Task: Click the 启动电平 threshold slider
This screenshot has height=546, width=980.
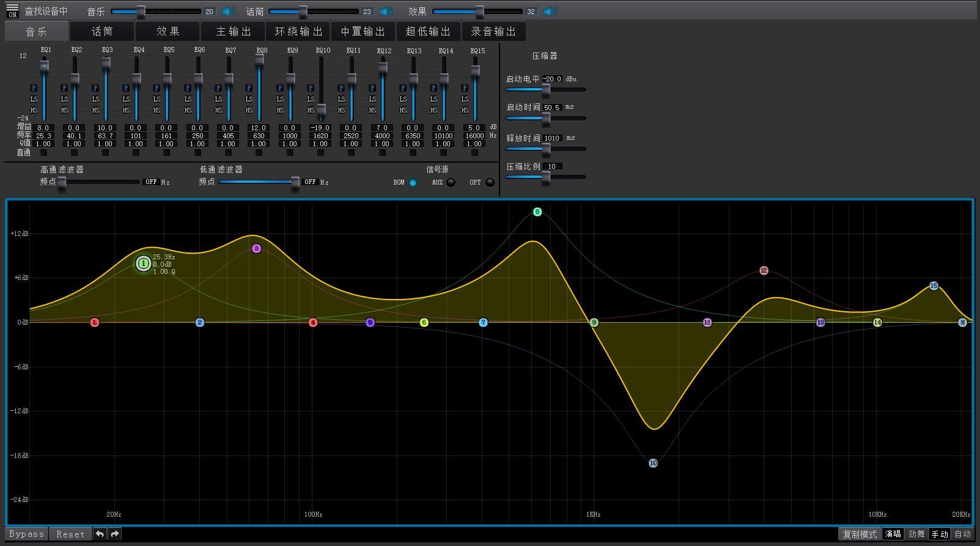Action: (x=545, y=90)
